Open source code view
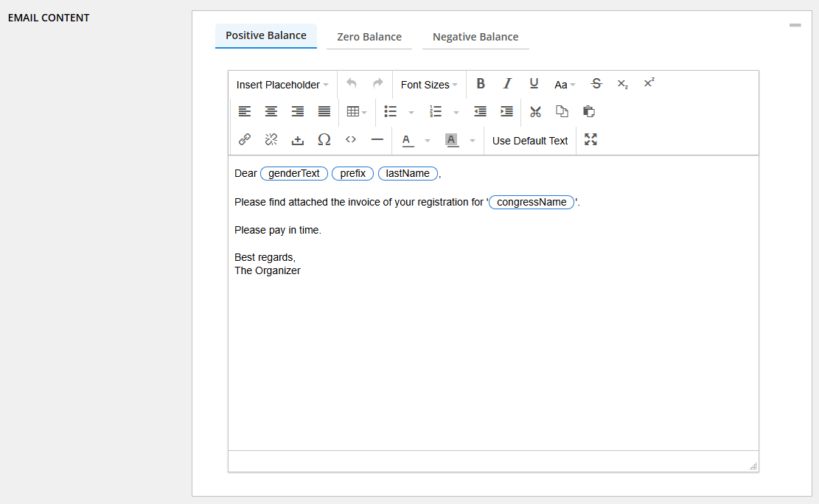Image resolution: width=819 pixels, height=504 pixels. click(351, 139)
